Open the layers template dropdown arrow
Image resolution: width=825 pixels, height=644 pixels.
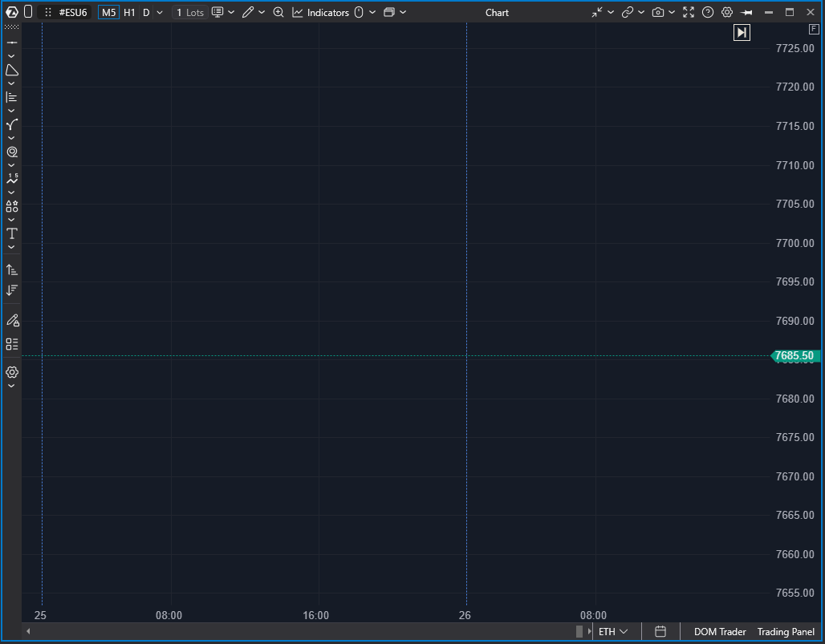[403, 12]
